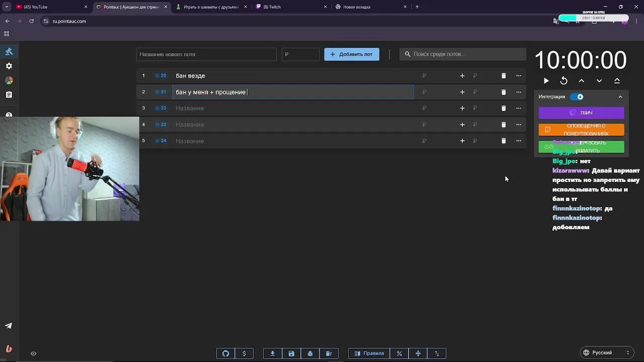Click the new lot price field next to Добавить лот
Screen dimensions: 644x362
pyautogui.click(x=300, y=54)
